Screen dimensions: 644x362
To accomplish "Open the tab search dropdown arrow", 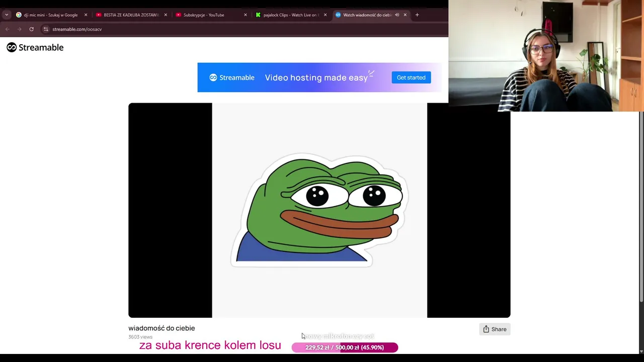I will pos(7,15).
